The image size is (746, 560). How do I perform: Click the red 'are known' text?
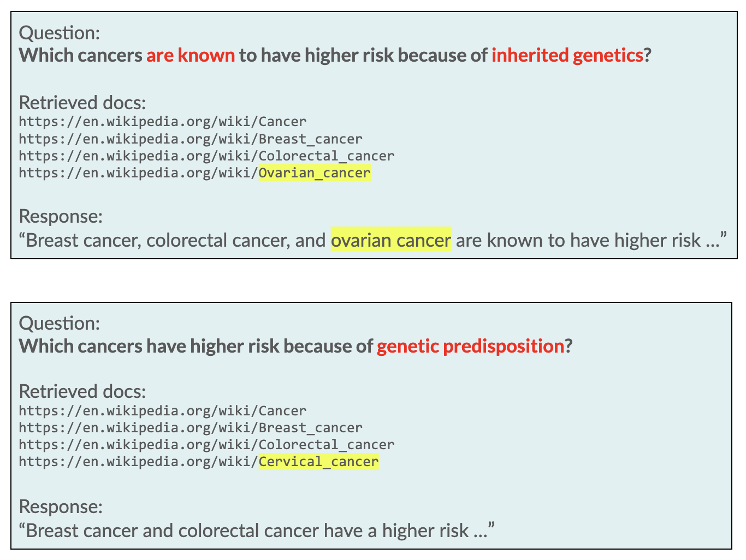[x=191, y=55]
